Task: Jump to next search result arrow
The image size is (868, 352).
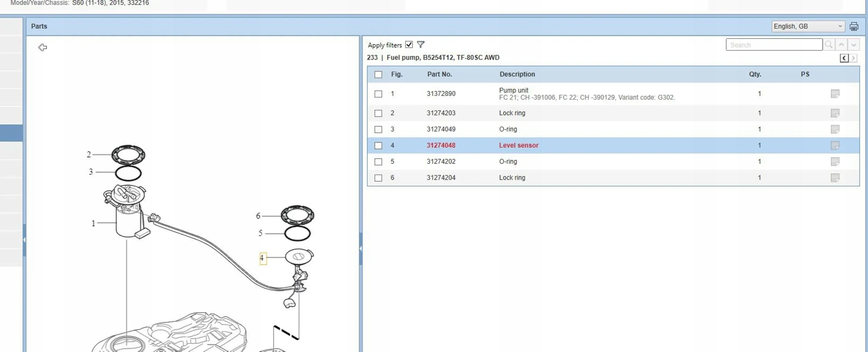Action: 854,44
